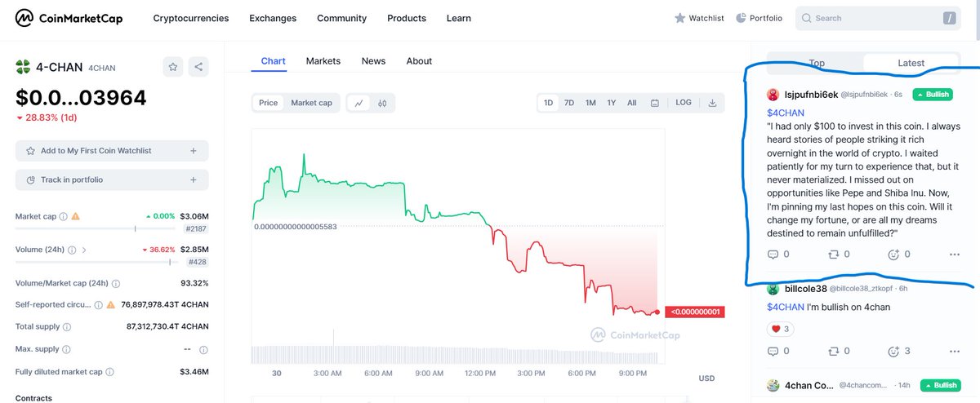Click lsjpufnbi6ek's avatar
This screenshot has width=980, height=403.
click(x=773, y=95)
